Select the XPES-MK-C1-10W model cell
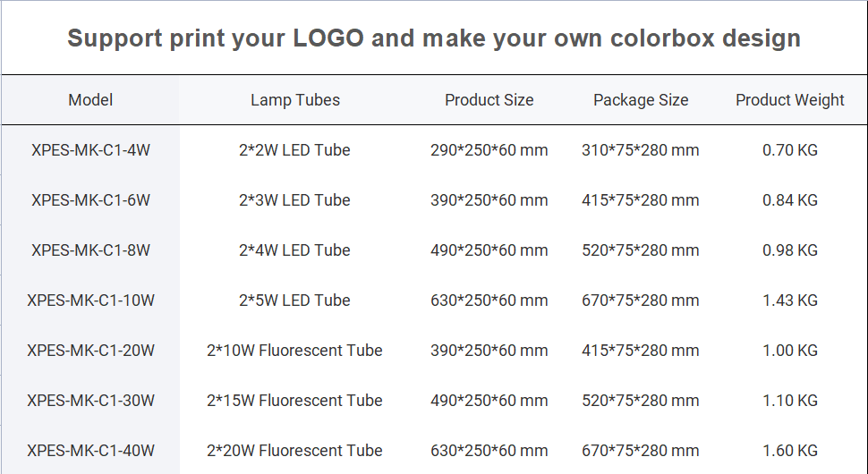Screen dimensions: 868x474 [x=90, y=300]
